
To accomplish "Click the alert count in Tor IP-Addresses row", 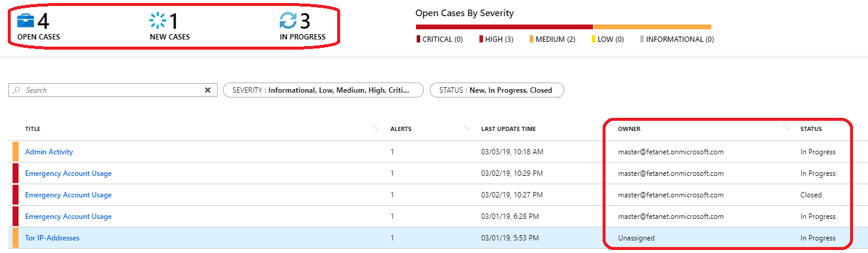I will (392, 238).
